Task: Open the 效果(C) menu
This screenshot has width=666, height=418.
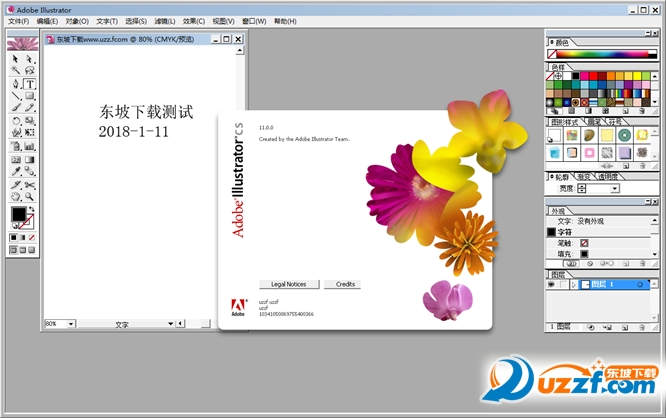Action: pyautogui.click(x=194, y=21)
